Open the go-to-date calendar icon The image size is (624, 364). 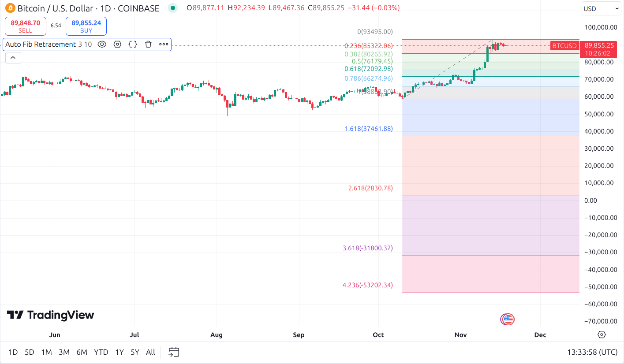click(173, 352)
